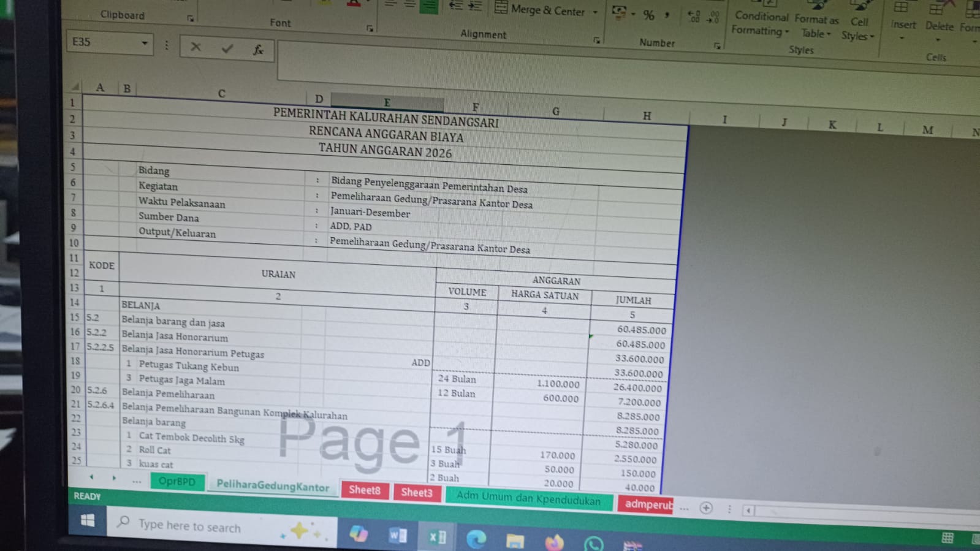
Task: Apply Comma Style number format icon
Action: 667,15
